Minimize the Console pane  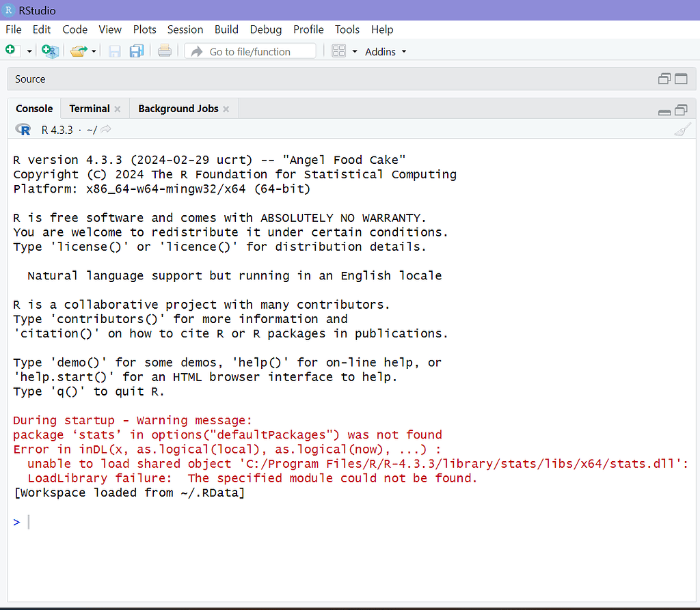click(x=664, y=111)
